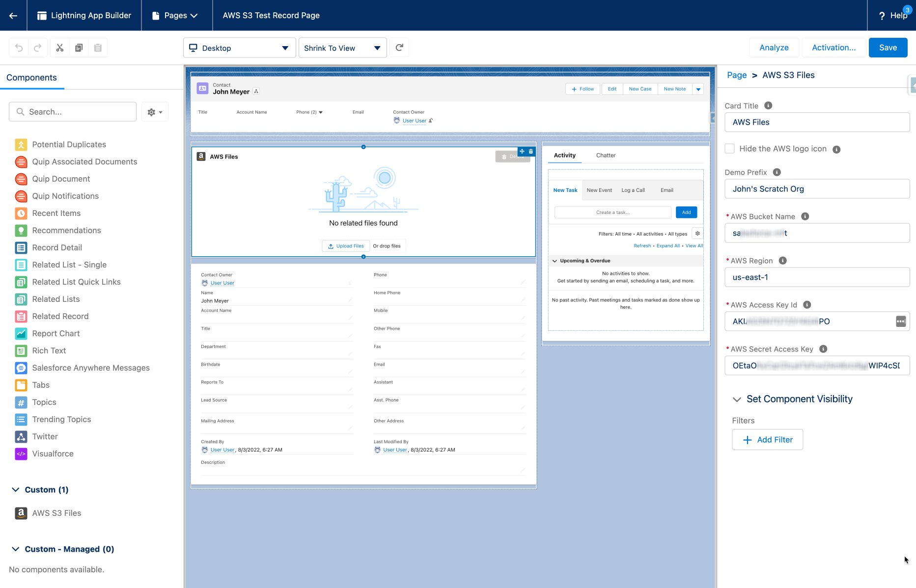Click the back arrow in the header
The height and width of the screenshot is (588, 916).
click(13, 15)
